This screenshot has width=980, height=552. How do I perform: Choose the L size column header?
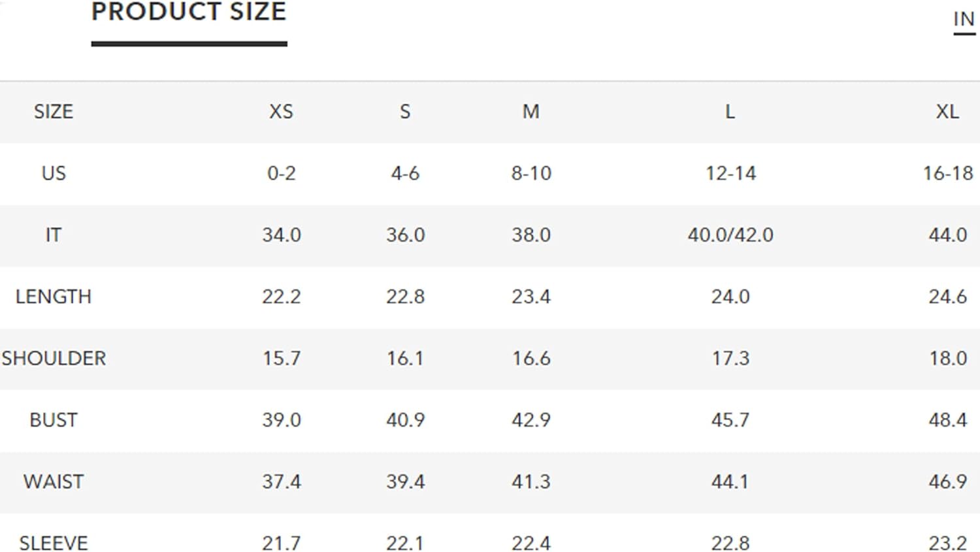coord(730,112)
